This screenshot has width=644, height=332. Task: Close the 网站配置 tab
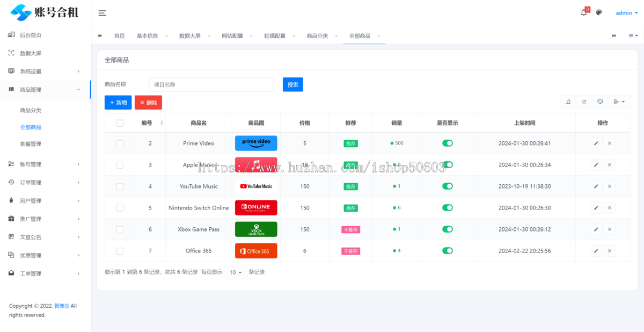(x=251, y=36)
